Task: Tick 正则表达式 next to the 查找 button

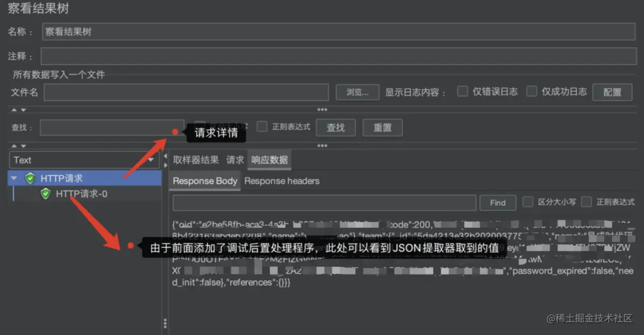Action: coord(262,126)
